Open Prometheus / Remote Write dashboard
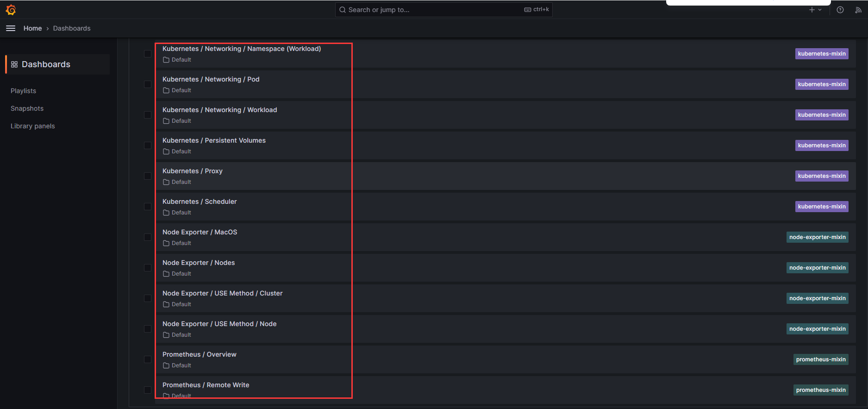The width and height of the screenshot is (868, 409). 206,385
